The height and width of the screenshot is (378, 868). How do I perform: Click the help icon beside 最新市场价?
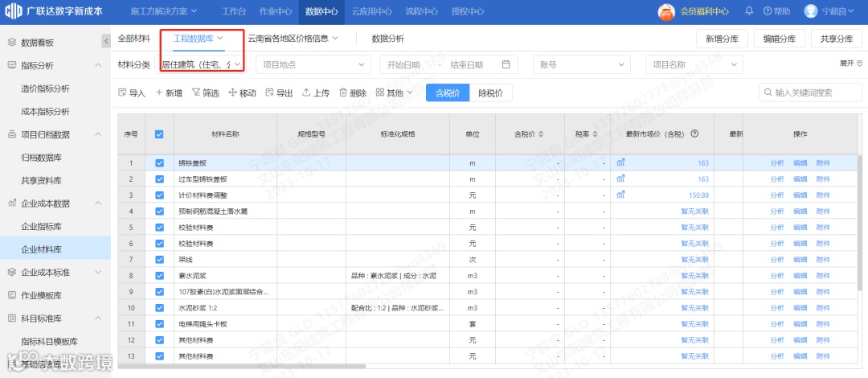694,134
